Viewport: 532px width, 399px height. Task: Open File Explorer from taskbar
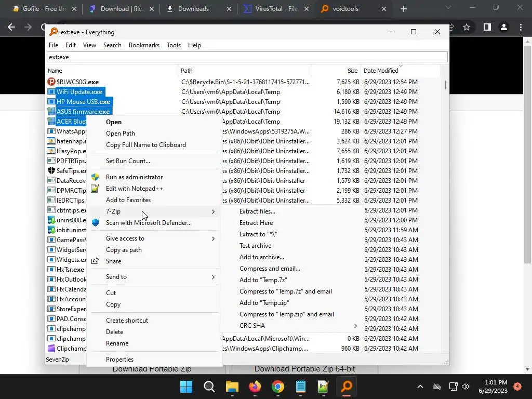pyautogui.click(x=232, y=387)
